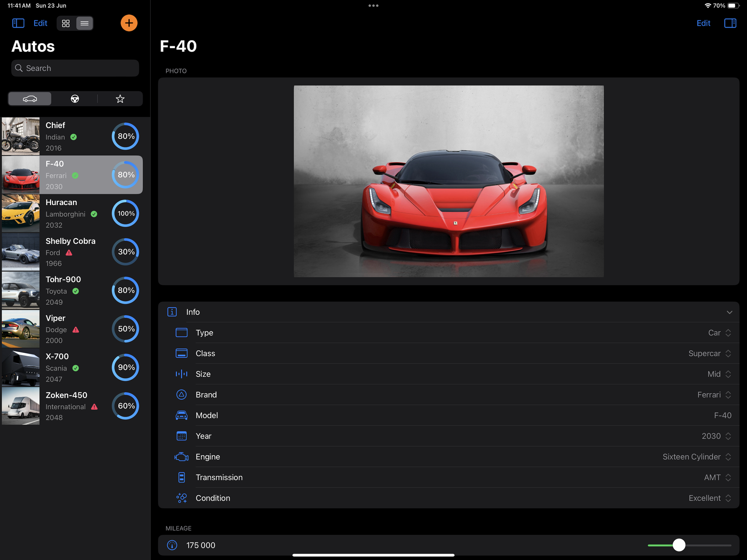747x560 pixels.
Task: Click the Model car icon
Action: point(181,415)
